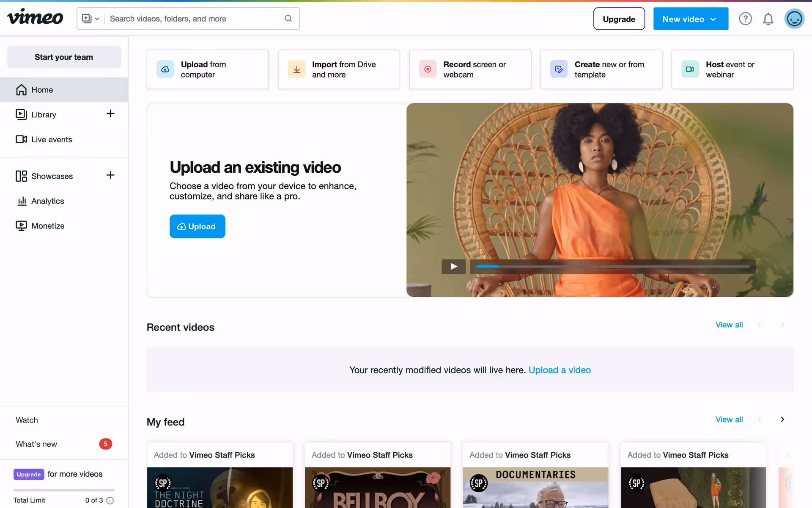
Task: Add new item with Library plus icon
Action: tap(110, 114)
